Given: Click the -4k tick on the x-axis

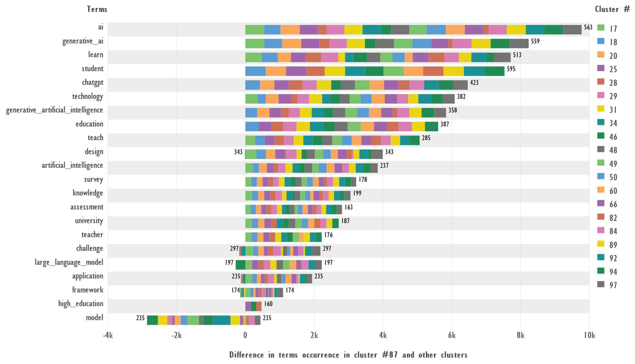Looking at the screenshot, I should coord(108,335).
